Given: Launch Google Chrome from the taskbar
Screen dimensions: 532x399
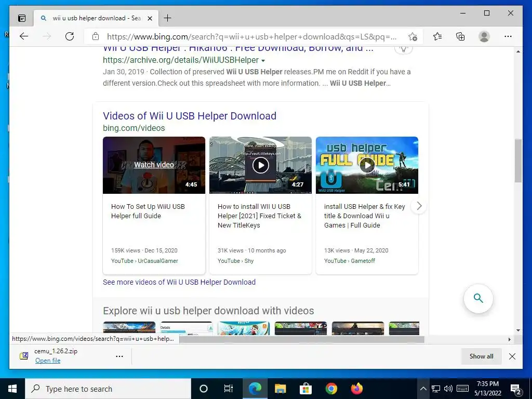Looking at the screenshot, I should click(x=331, y=389).
